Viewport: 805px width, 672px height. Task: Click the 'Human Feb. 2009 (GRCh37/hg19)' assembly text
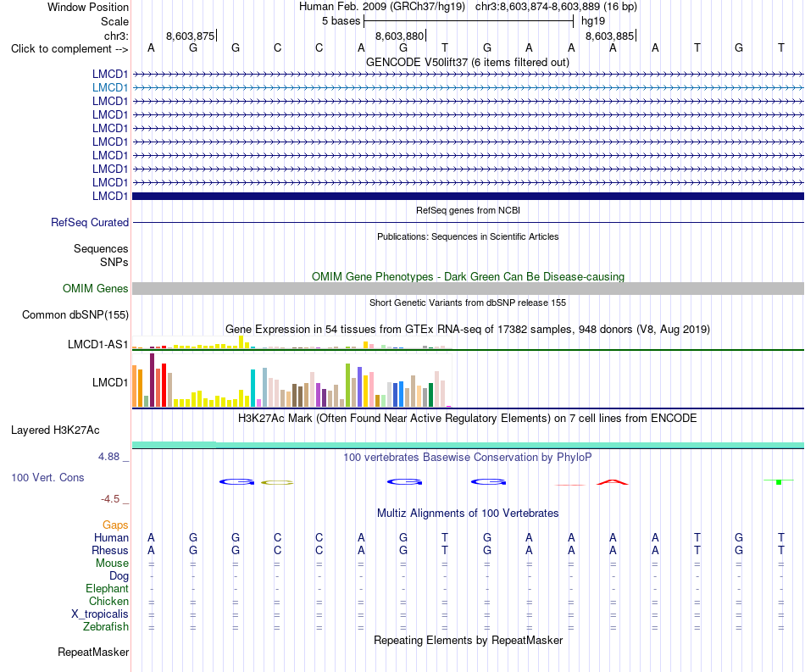coord(382,7)
